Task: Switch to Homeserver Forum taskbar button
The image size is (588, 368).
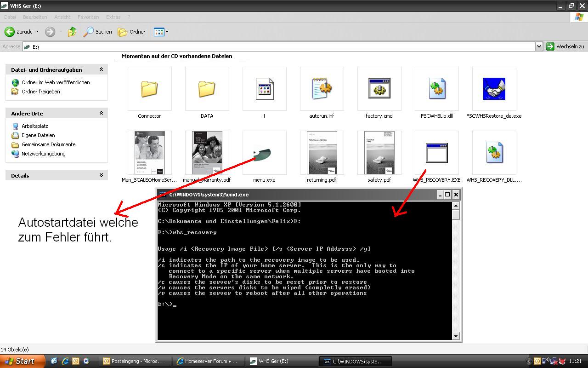Action: (208, 361)
